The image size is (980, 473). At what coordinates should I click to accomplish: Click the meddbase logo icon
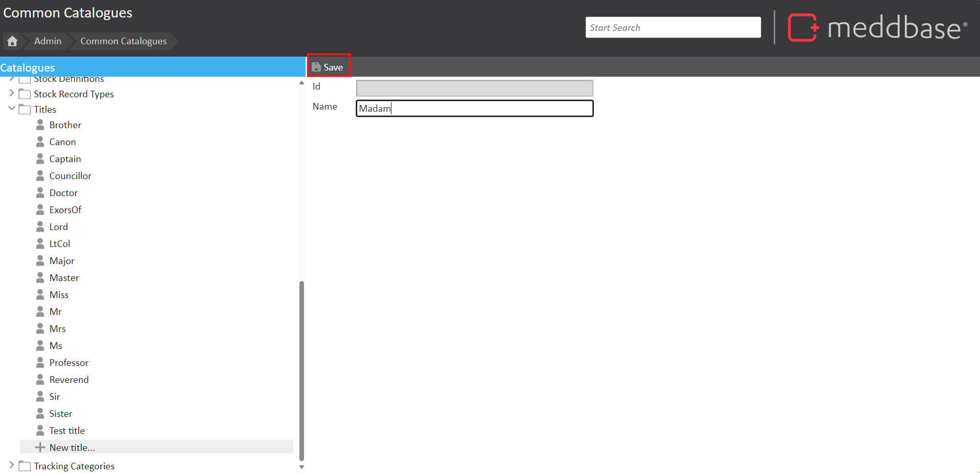coord(803,27)
